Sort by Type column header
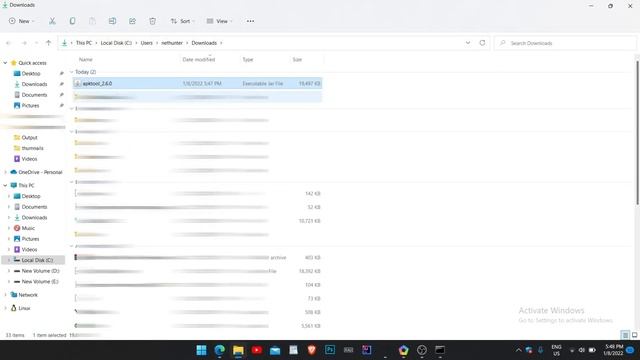The height and width of the screenshot is (360, 640). pos(248,60)
